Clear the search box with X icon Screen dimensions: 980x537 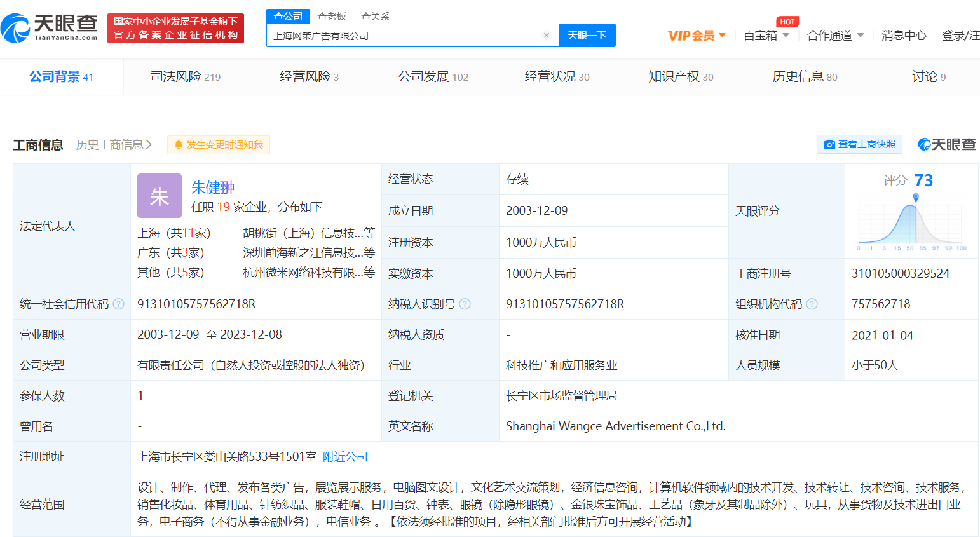click(546, 36)
